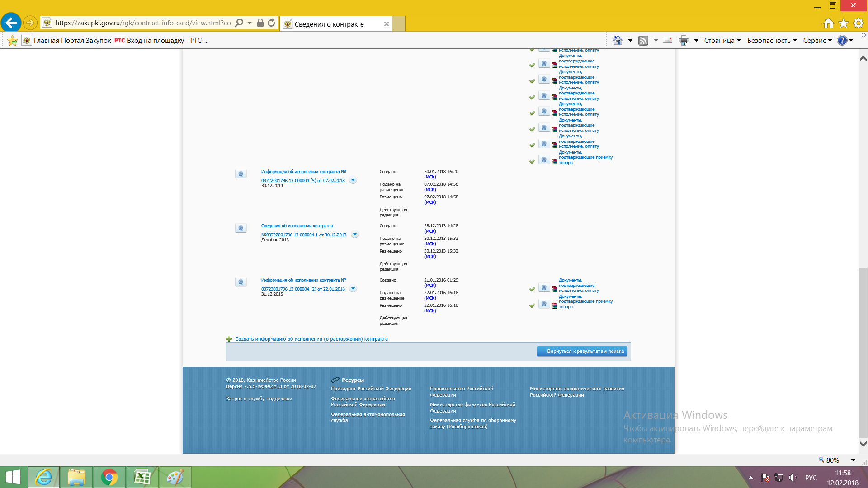Open the 80% zoom level dropdown

(853, 460)
